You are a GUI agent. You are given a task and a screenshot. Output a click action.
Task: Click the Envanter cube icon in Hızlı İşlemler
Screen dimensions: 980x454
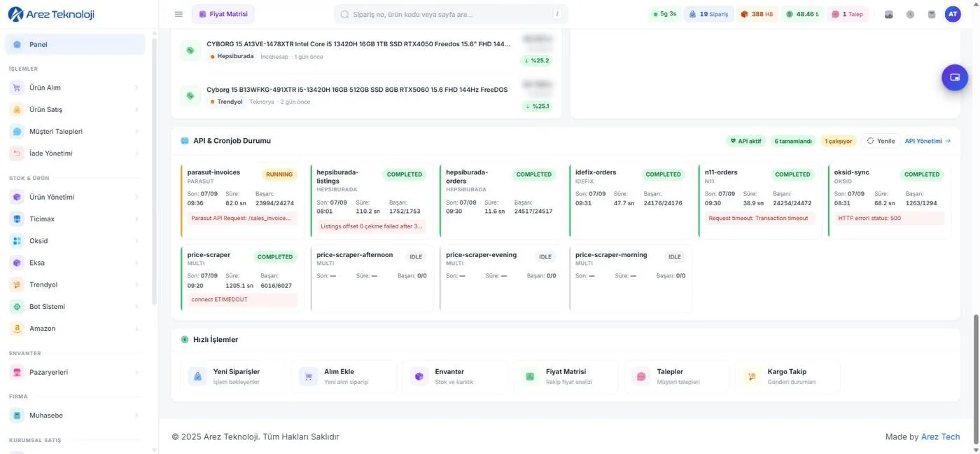pyautogui.click(x=419, y=376)
